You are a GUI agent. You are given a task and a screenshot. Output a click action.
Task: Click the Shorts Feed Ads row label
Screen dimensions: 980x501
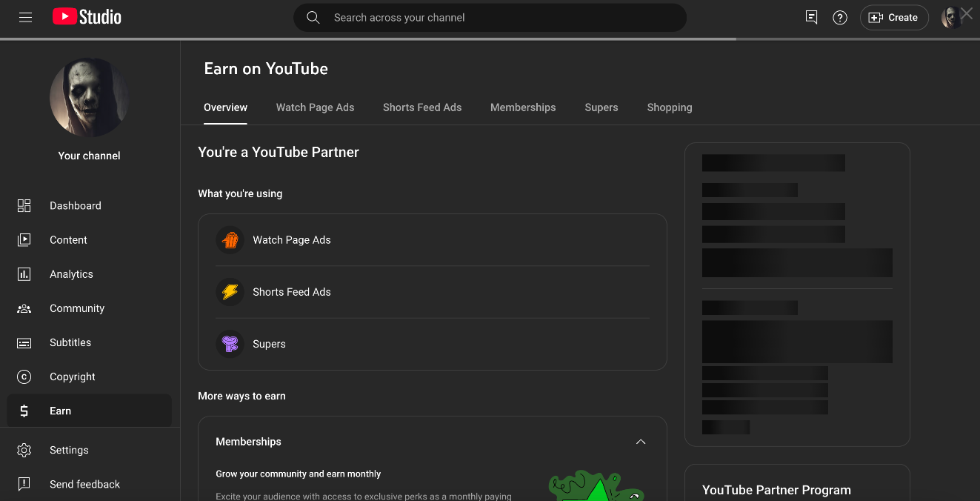pos(292,292)
